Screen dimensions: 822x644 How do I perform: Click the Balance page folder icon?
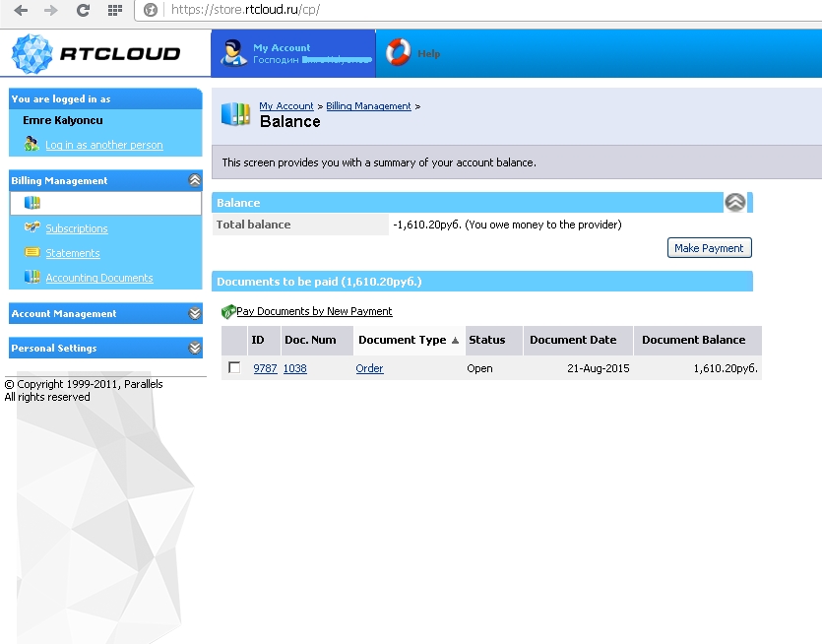point(235,114)
